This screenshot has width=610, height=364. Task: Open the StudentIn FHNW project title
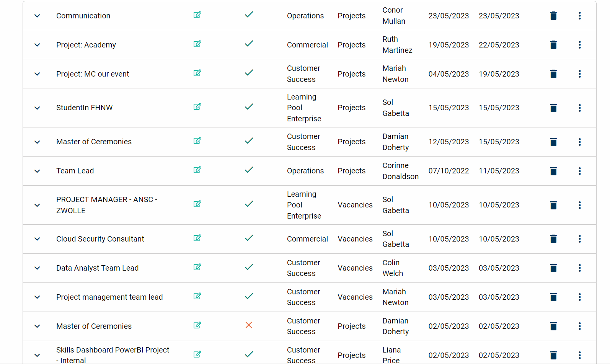tap(84, 108)
